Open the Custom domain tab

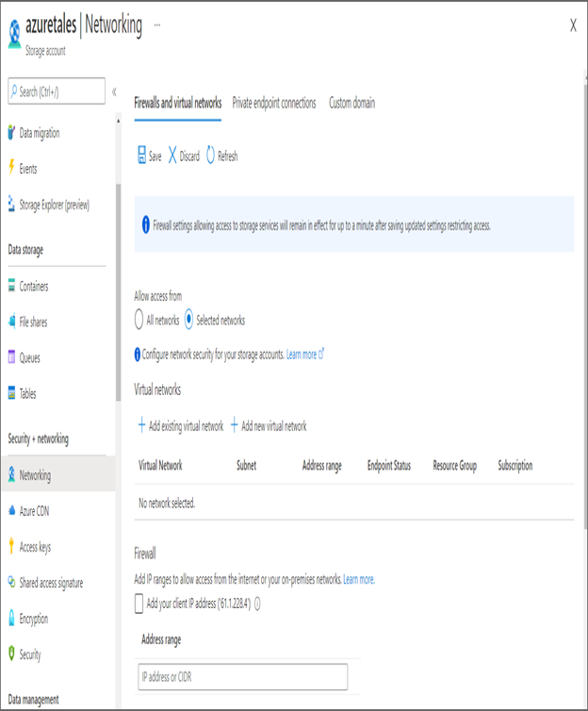tap(352, 104)
